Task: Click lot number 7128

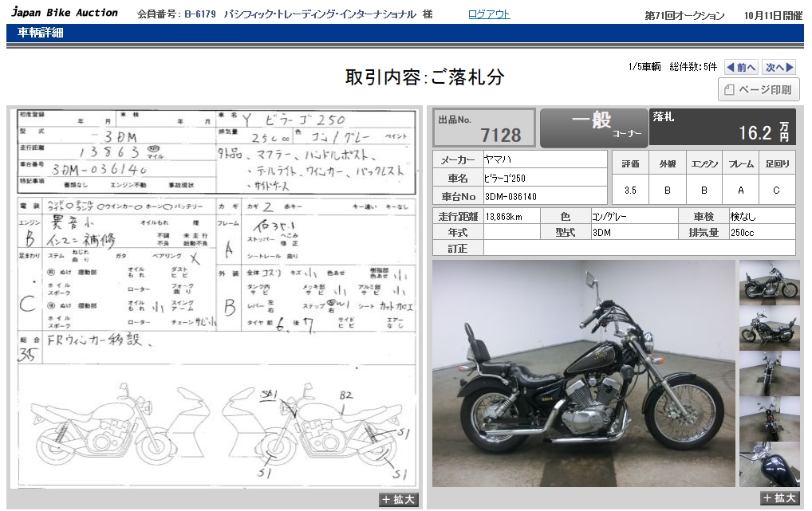Action: coord(500,136)
